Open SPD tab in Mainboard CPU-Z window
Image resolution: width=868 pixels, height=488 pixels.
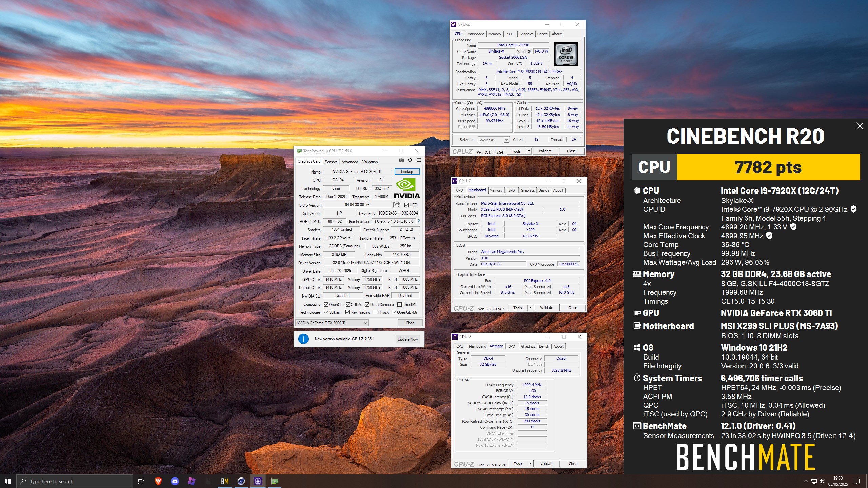(x=512, y=190)
